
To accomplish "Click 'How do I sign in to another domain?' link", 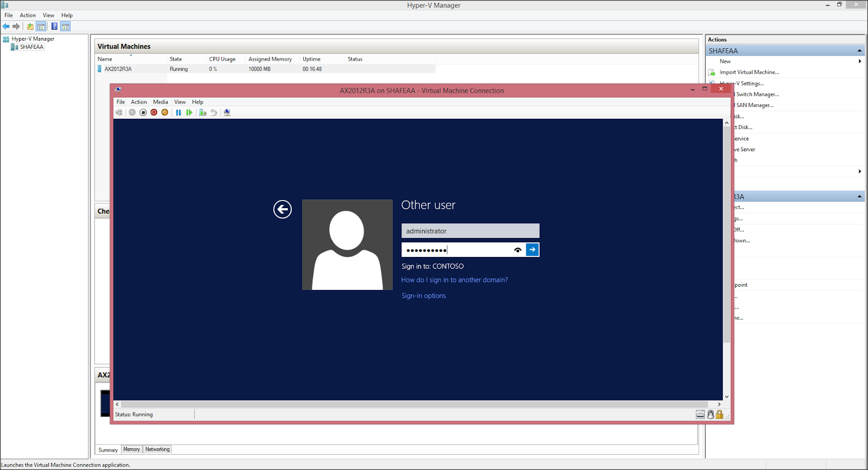I will click(x=455, y=280).
